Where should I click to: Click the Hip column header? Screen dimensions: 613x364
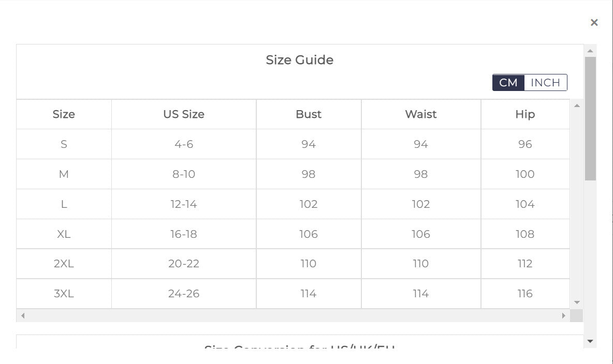coord(525,114)
